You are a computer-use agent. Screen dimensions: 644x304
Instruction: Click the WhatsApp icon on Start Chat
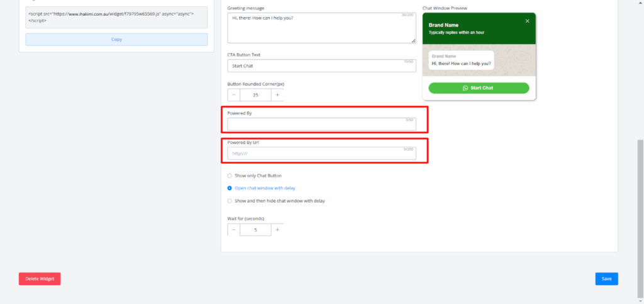pos(465,88)
